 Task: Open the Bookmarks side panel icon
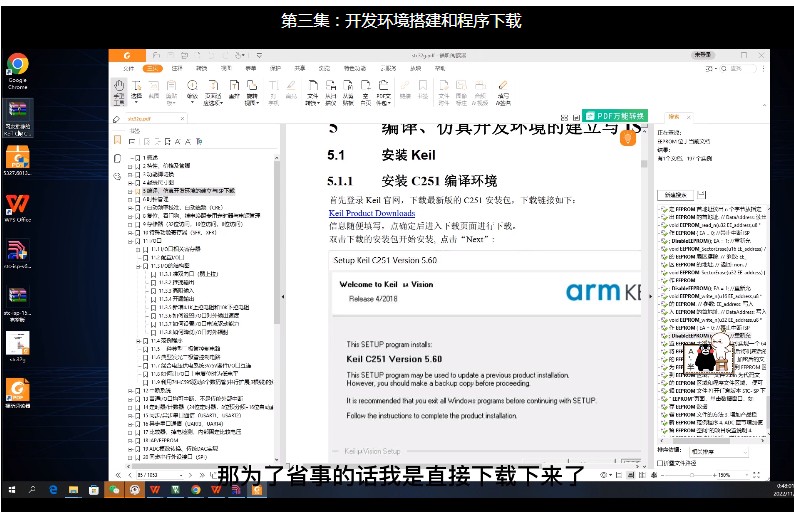[117, 140]
